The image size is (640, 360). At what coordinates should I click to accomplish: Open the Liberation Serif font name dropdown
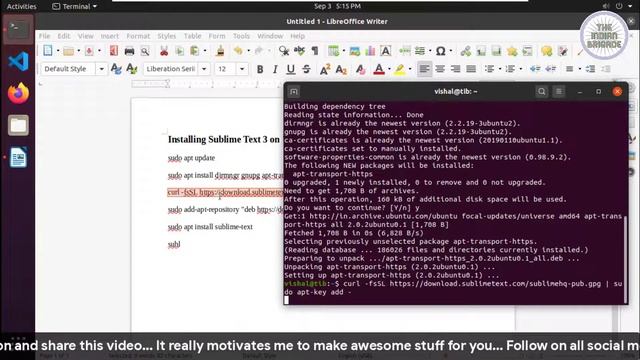click(204, 69)
